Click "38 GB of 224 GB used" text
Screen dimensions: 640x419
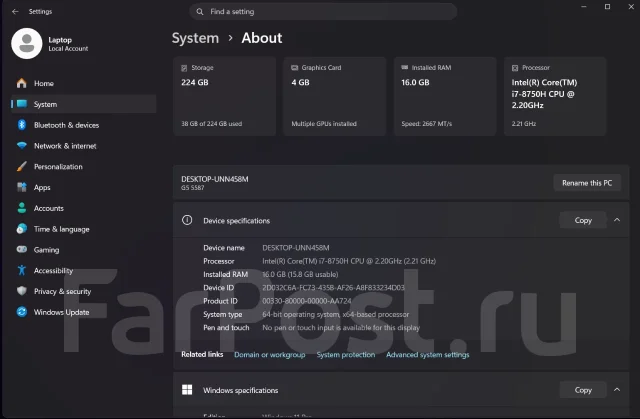211,124
